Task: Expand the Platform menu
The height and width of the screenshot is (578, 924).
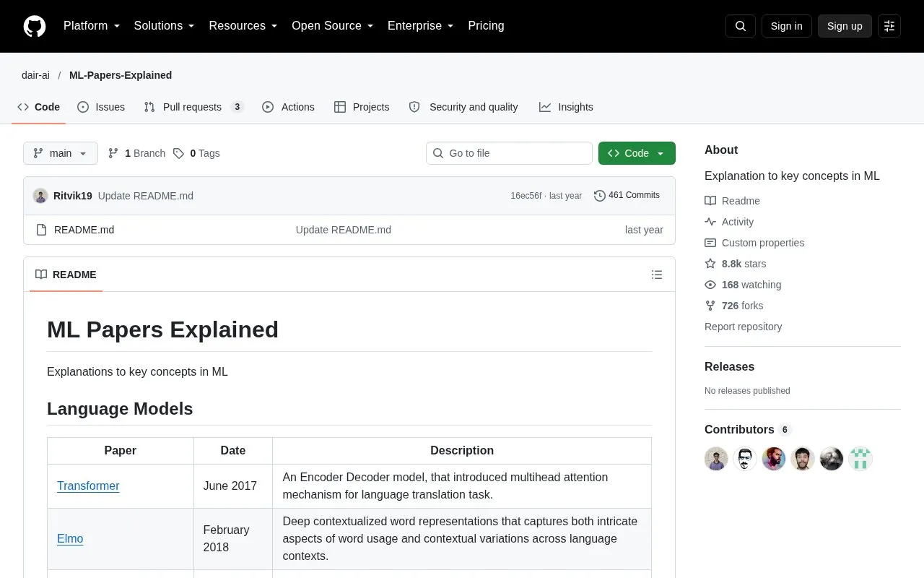Action: tap(92, 26)
